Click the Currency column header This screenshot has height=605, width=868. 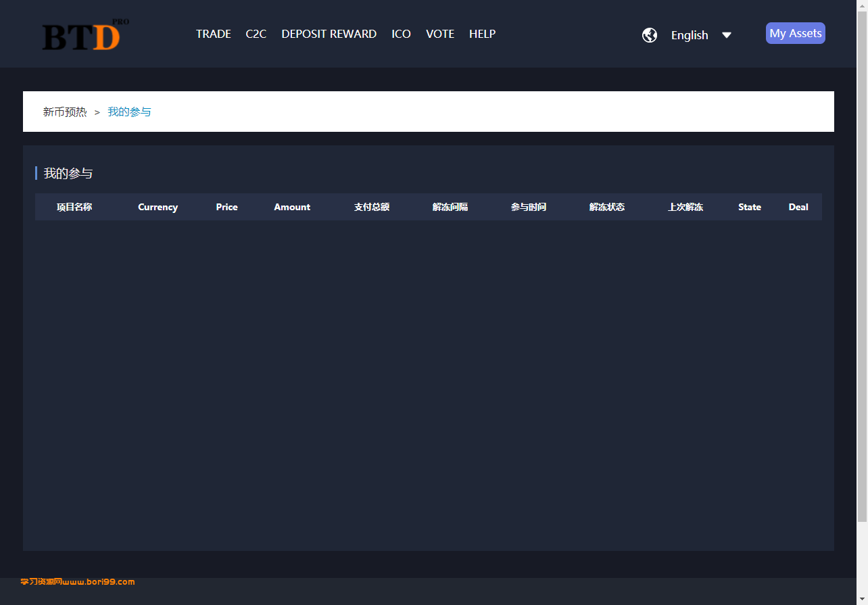158,207
